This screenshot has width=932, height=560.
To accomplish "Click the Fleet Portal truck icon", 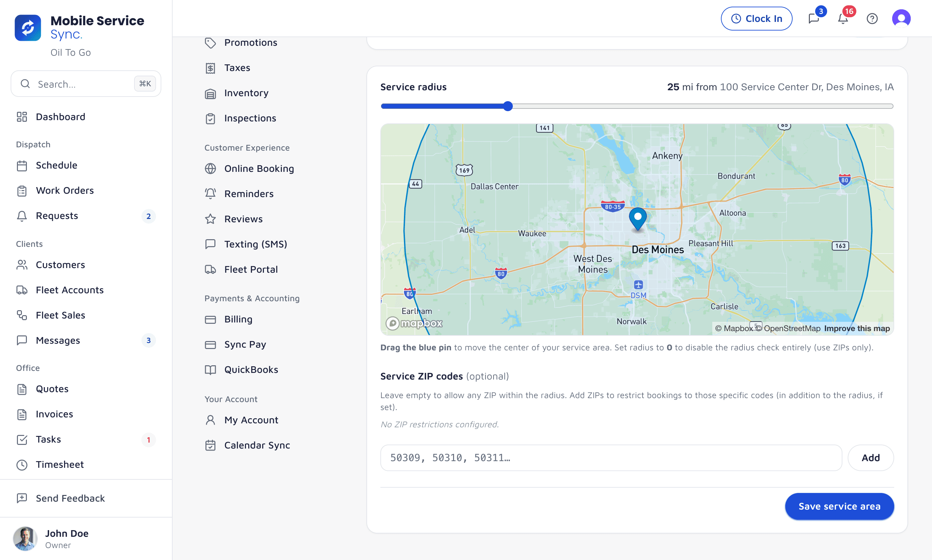I will [x=210, y=269].
